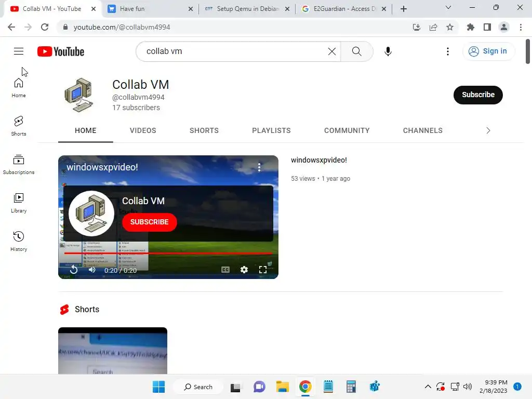532x399 pixels.
Task: Open Shorts in the sidebar
Action: 19,126
